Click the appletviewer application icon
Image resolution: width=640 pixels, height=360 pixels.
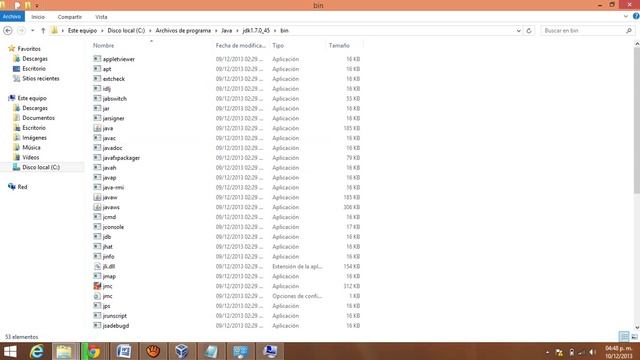(97, 59)
